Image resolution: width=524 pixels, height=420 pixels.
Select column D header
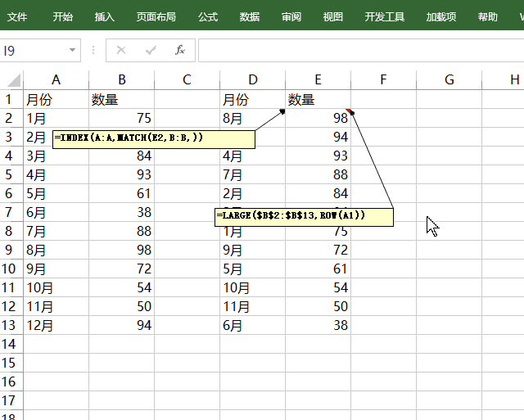[x=253, y=80]
